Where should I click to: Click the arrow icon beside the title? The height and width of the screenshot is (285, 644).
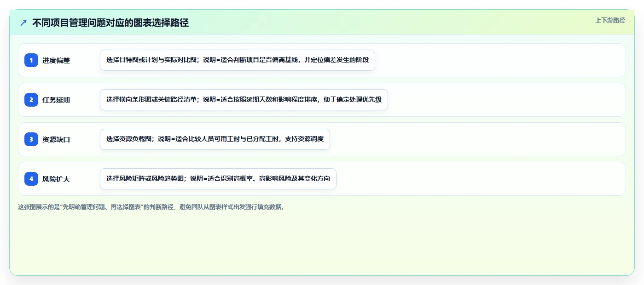[x=23, y=23]
